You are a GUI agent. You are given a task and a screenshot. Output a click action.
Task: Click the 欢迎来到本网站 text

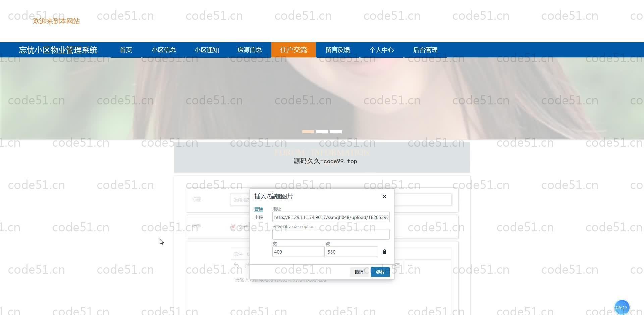click(x=56, y=21)
